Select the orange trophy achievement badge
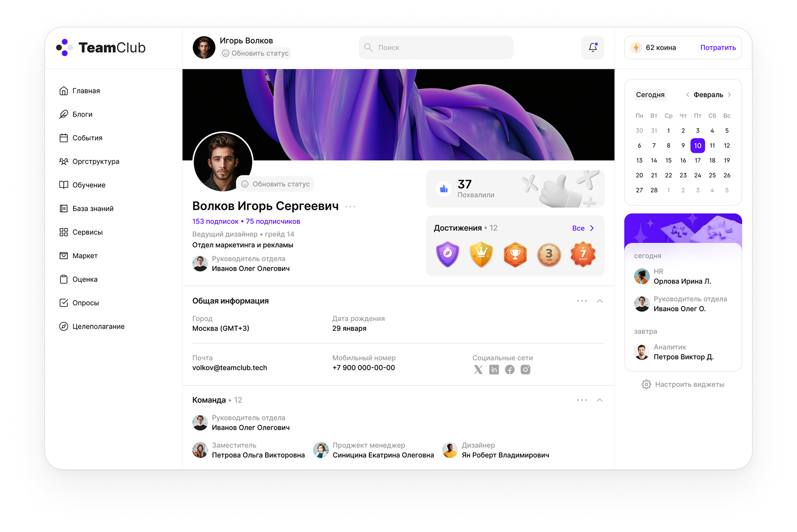Screen dimensions: 797x532 [515, 254]
